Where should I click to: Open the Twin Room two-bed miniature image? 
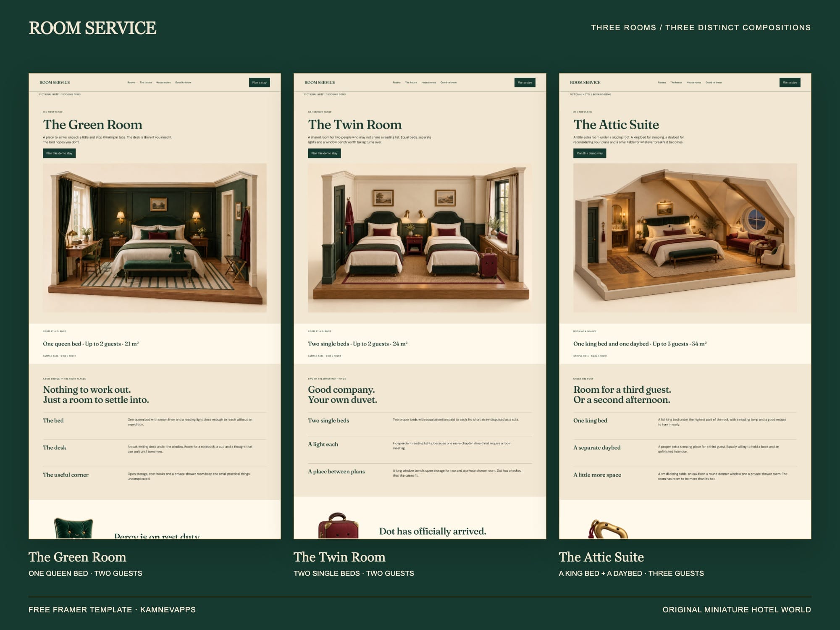(420, 238)
